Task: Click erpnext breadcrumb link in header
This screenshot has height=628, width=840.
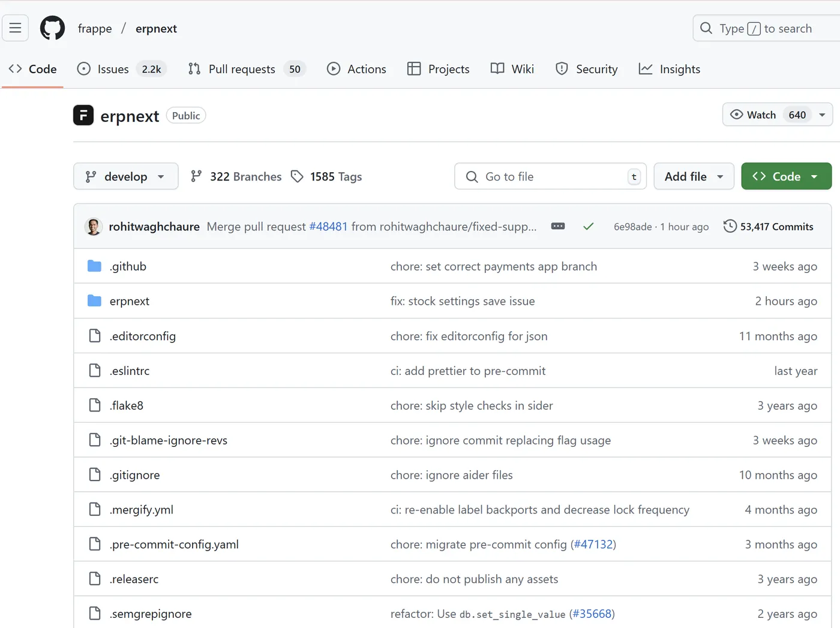Action: 156,28
